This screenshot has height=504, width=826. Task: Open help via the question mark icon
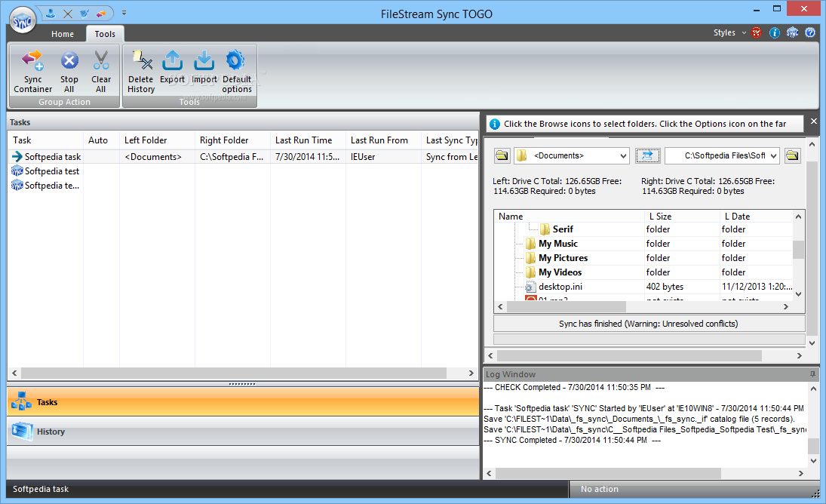810,32
